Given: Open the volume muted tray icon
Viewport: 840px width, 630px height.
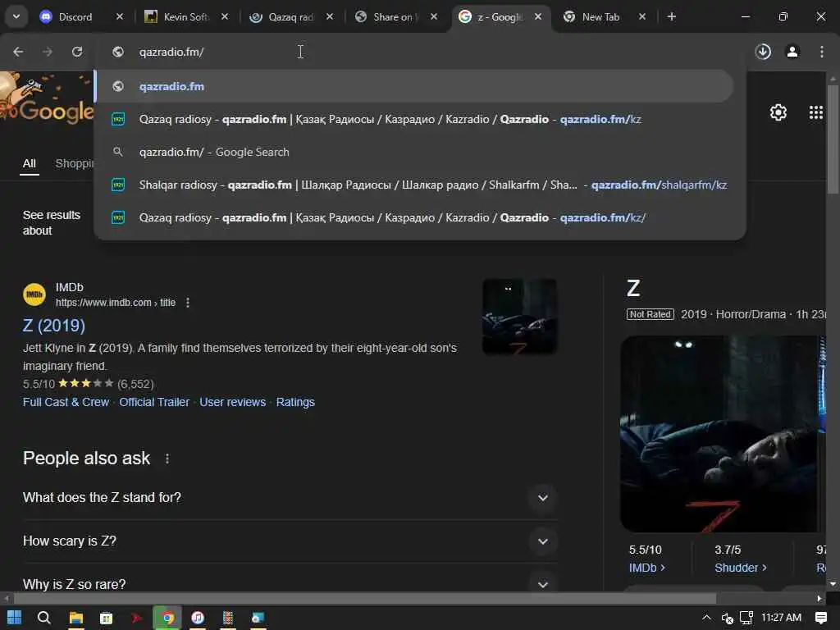Looking at the screenshot, I should click(727, 619).
